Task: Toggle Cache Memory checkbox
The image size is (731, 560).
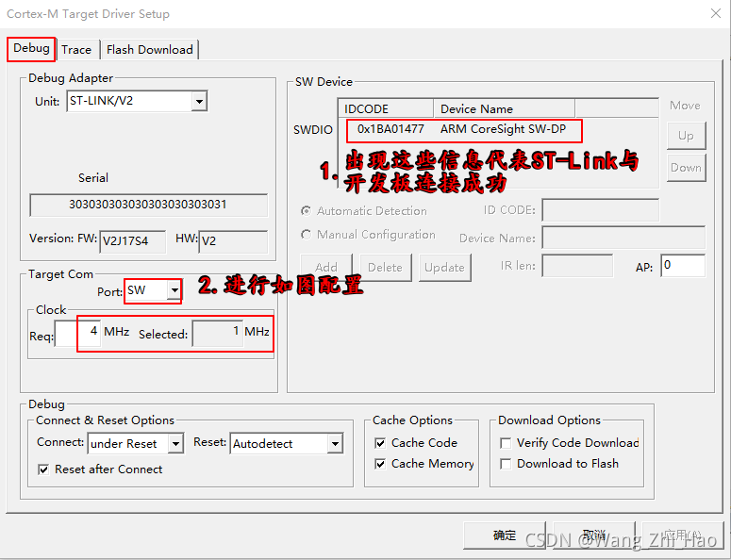Action: coord(380,464)
